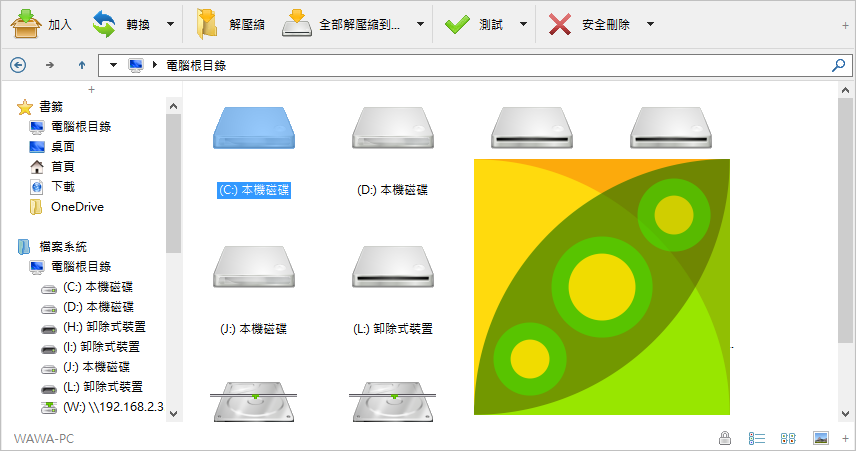Click the (C:) 本機磁碟 label in file pane
This screenshot has height=451, width=856.
click(254, 190)
